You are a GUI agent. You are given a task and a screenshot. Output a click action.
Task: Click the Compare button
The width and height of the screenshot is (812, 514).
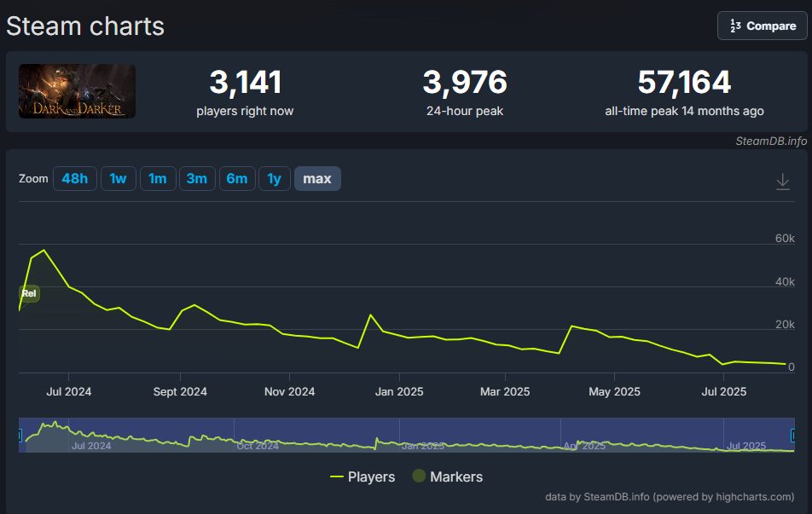click(x=762, y=26)
